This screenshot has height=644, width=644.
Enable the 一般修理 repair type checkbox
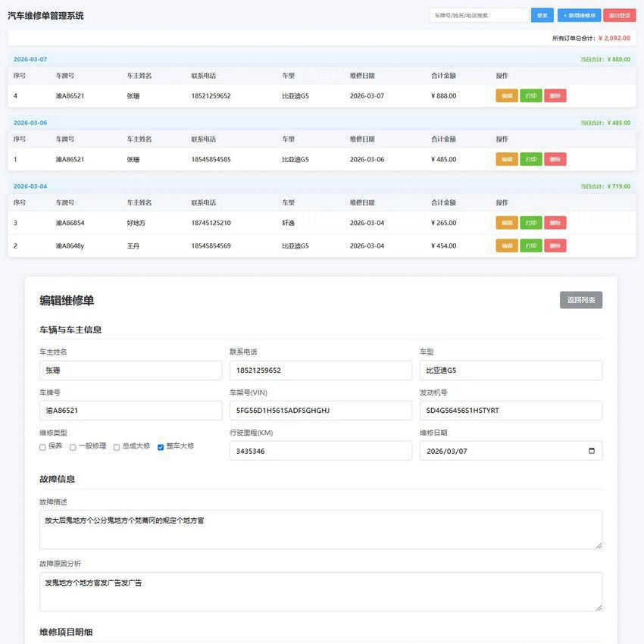pyautogui.click(x=71, y=445)
